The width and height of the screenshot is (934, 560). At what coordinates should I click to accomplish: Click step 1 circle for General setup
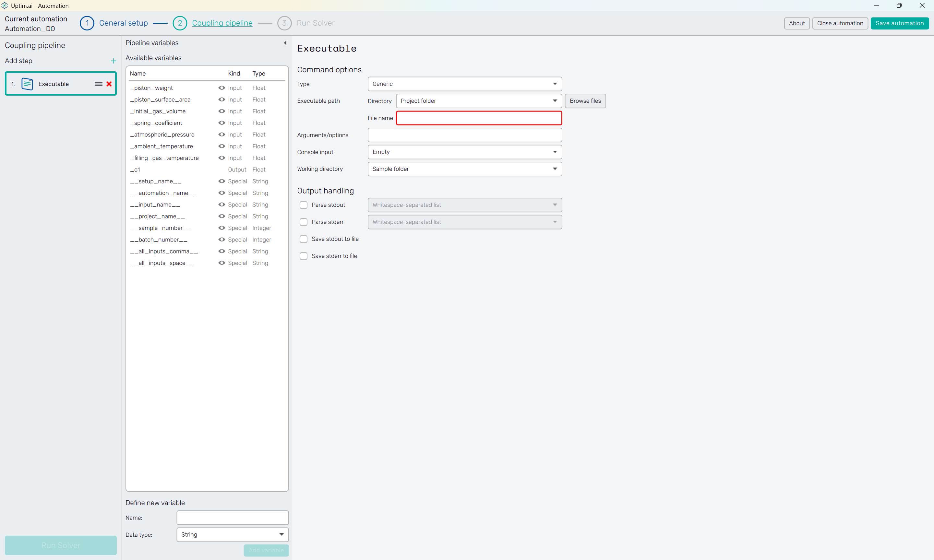87,23
